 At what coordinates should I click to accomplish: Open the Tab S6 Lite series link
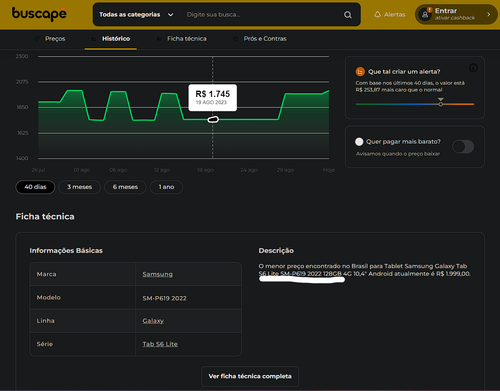[x=160, y=344]
